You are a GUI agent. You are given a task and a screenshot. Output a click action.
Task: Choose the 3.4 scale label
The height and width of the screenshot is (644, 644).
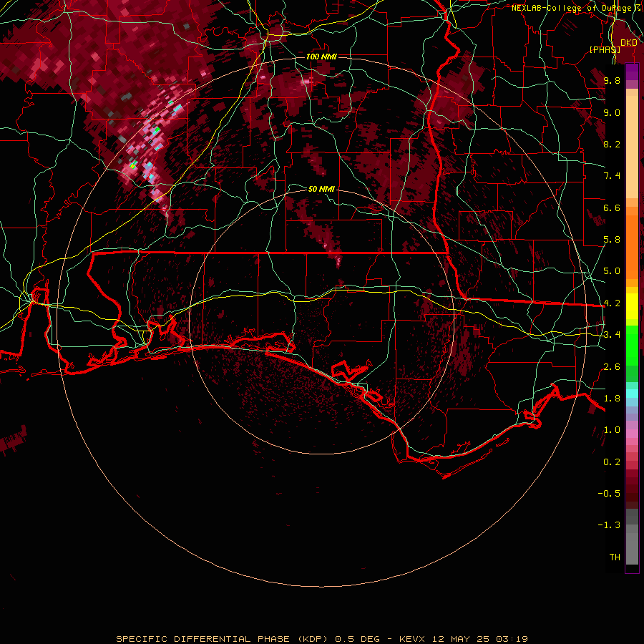612,335
